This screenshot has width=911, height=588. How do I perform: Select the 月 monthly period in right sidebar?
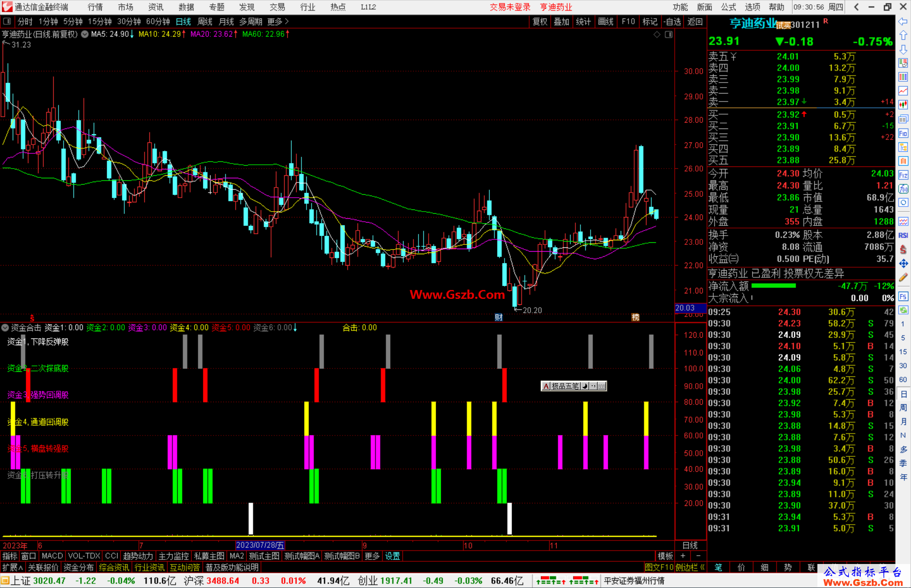click(903, 422)
